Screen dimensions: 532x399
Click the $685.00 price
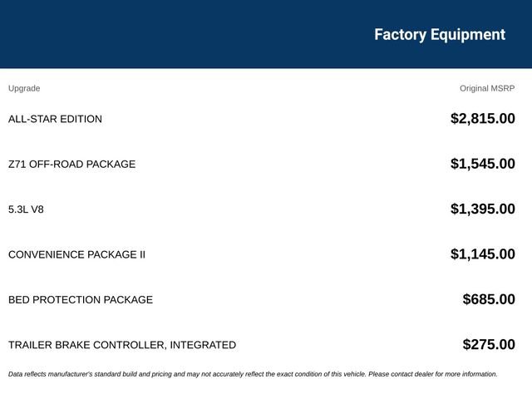pyautogui.click(x=489, y=299)
